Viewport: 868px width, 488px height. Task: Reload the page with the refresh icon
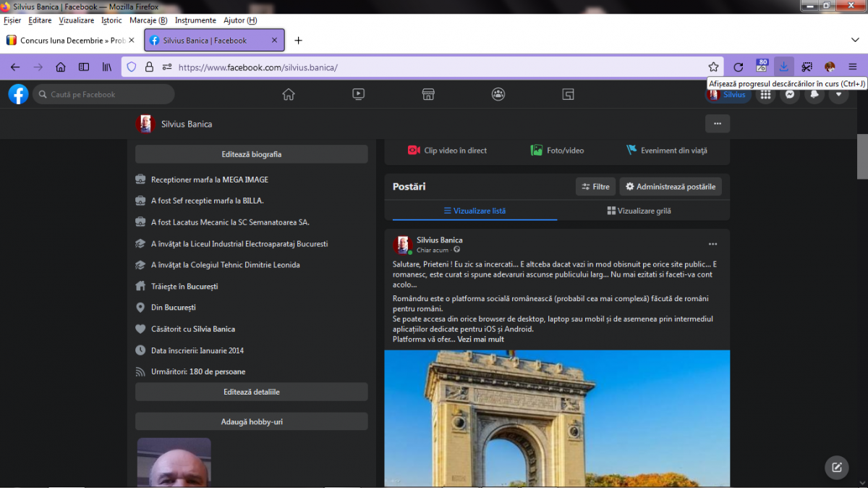coord(738,67)
